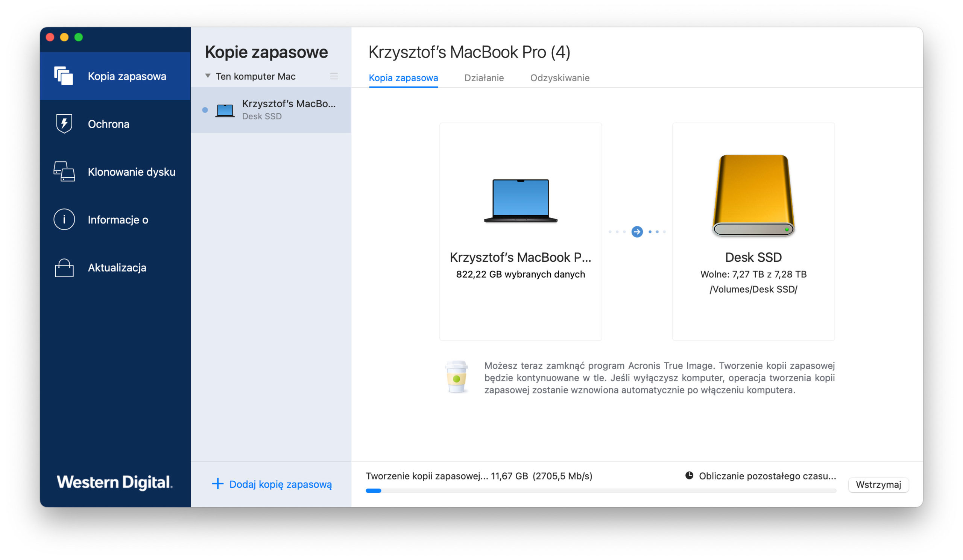Click the Krzysztof's MacBook P... source name
The image size is (963, 560).
point(521,257)
